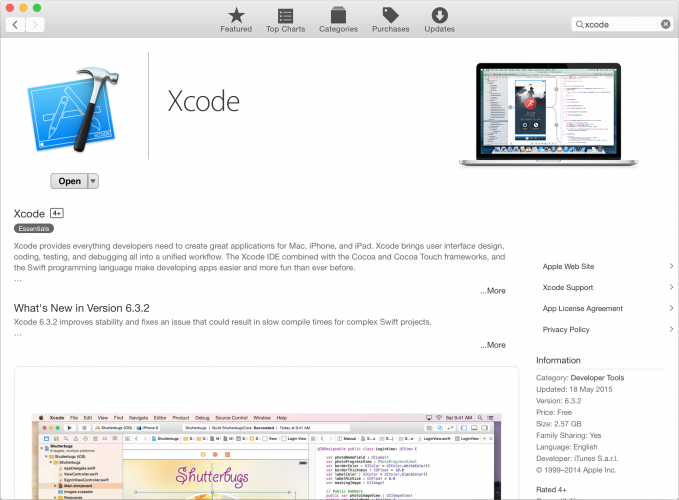
Task: Click the Family Sharing: Yes line
Action: [569, 435]
